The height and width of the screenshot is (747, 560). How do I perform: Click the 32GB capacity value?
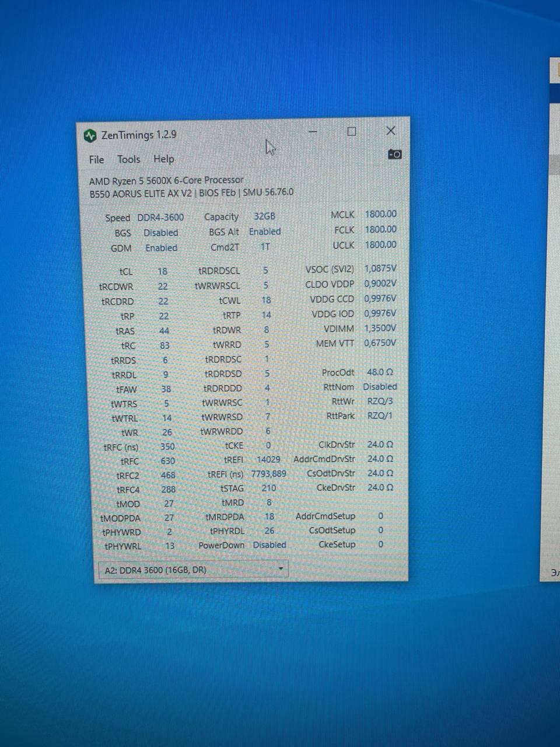(x=264, y=216)
